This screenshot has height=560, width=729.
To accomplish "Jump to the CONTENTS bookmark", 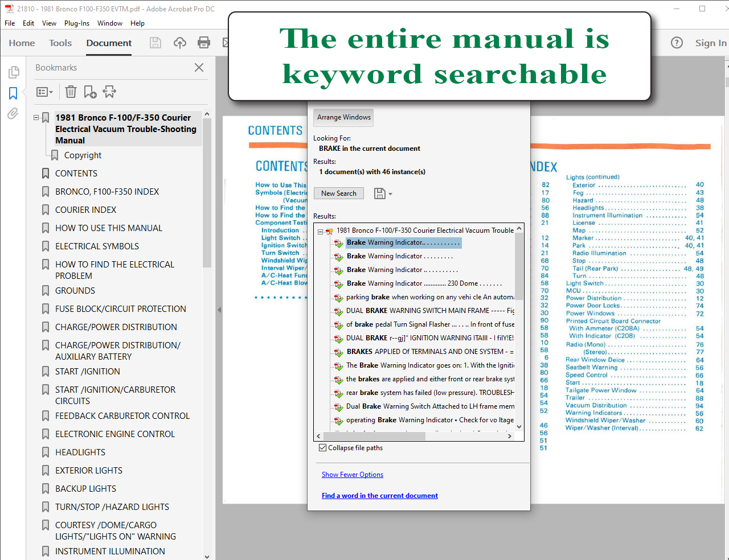I will [x=76, y=174].
